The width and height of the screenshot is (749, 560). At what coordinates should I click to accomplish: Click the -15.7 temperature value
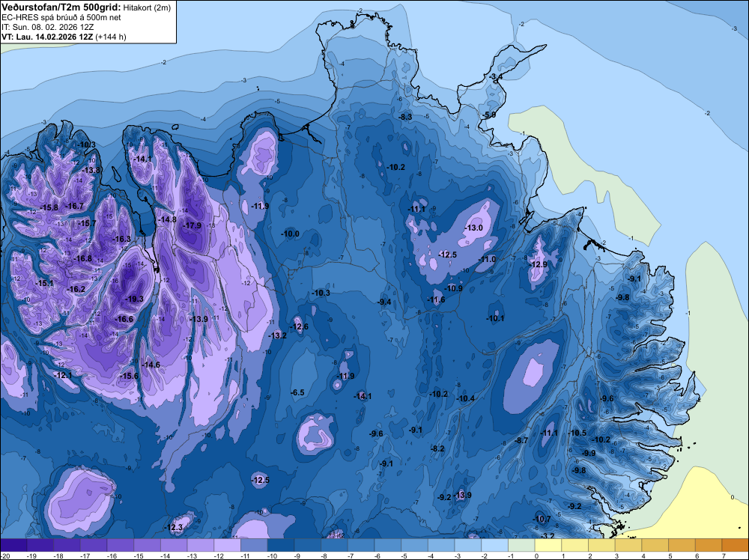(x=87, y=223)
